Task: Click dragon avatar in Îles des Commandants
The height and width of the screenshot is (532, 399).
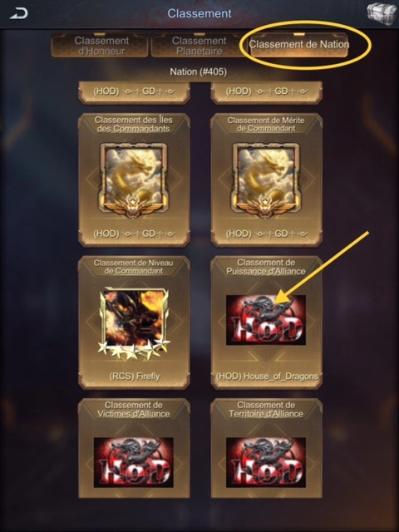Action: click(134, 180)
